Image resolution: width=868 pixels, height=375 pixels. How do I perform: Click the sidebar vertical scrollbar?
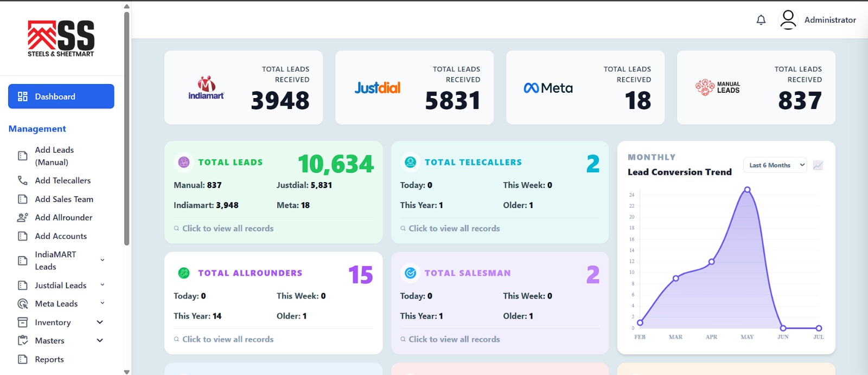tap(126, 127)
